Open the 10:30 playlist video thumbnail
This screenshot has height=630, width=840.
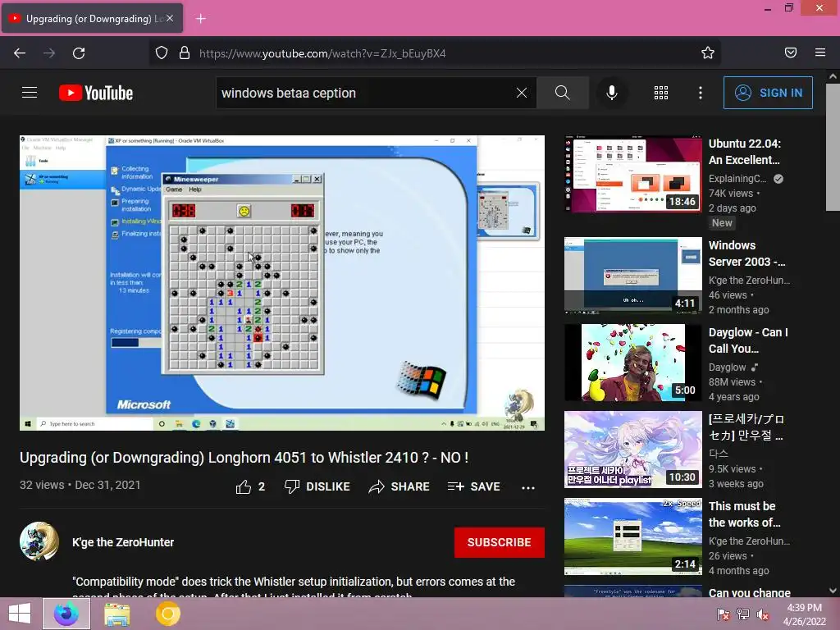(x=632, y=450)
